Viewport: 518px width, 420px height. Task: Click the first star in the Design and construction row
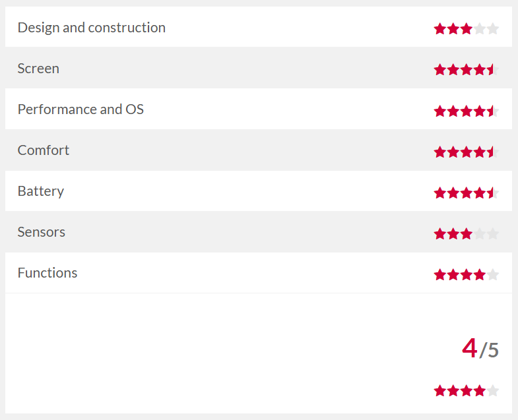point(439,28)
